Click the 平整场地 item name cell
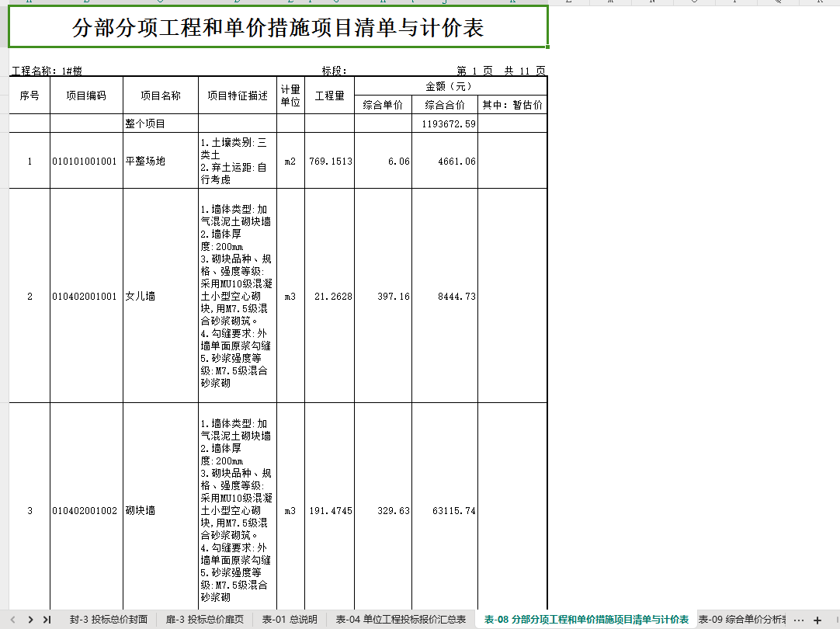The width and height of the screenshot is (840, 629). point(161,161)
